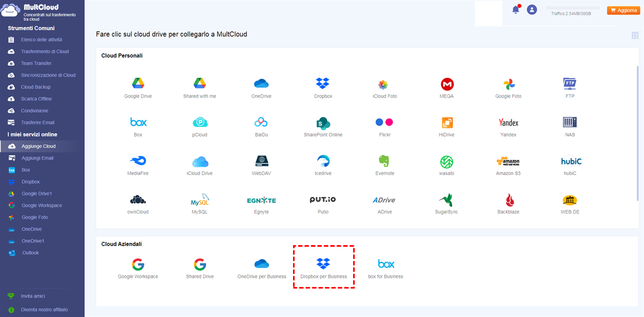Click the page vertical scrollbar

click(638, 132)
